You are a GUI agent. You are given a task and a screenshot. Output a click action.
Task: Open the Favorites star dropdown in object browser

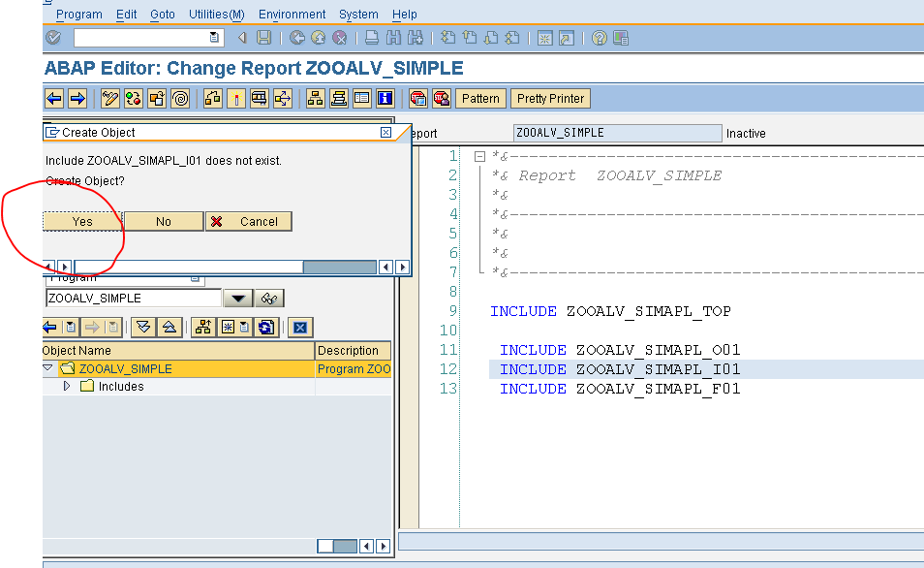[x=234, y=327]
